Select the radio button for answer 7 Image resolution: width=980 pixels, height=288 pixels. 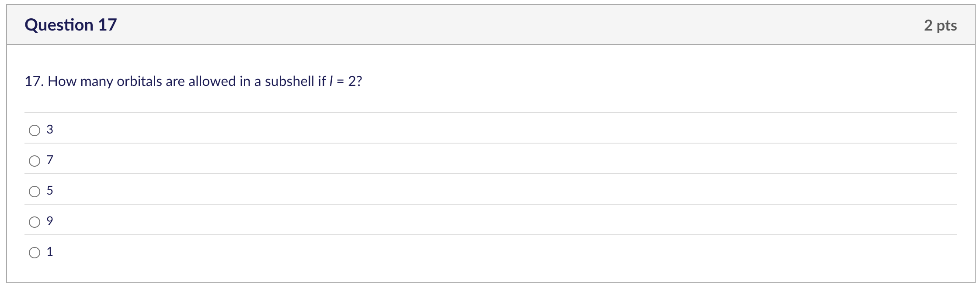coord(34,161)
